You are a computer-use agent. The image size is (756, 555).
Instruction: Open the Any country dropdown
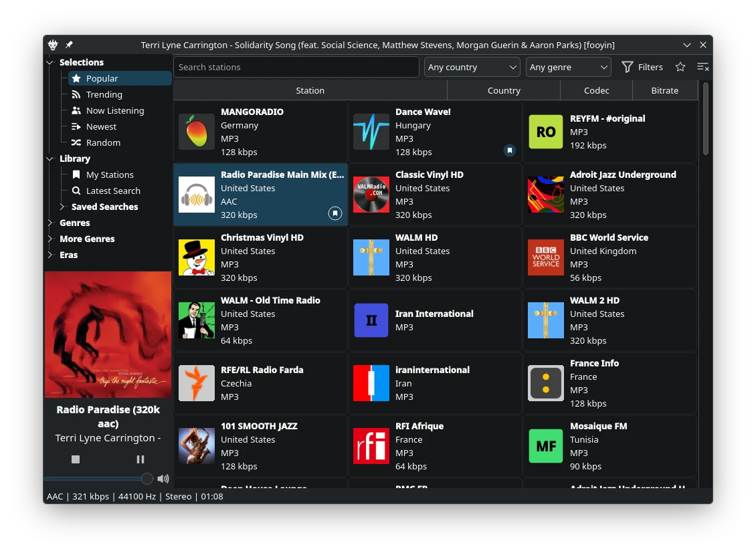pyautogui.click(x=472, y=67)
